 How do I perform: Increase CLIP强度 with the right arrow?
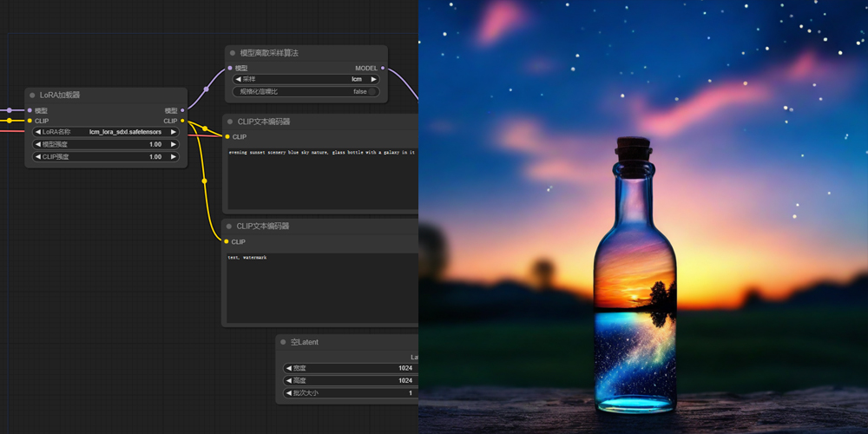(x=174, y=156)
